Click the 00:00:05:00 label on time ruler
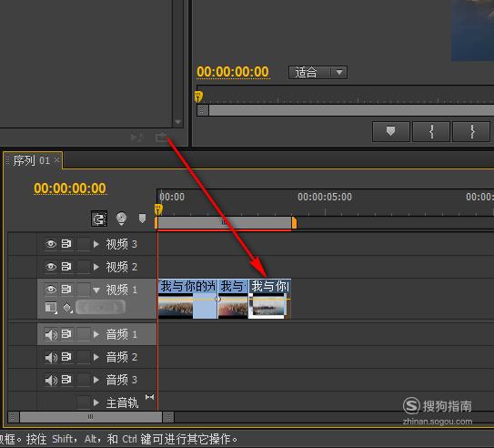 point(325,197)
